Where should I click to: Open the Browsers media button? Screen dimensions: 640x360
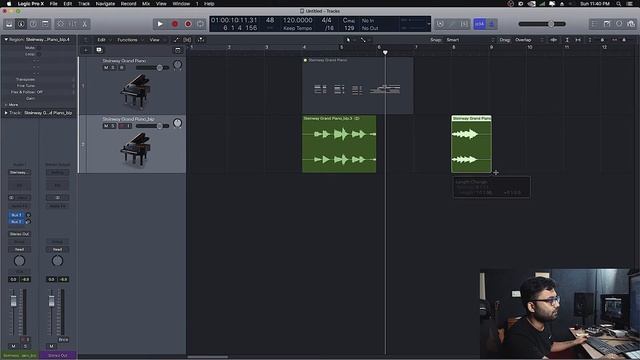tap(631, 24)
